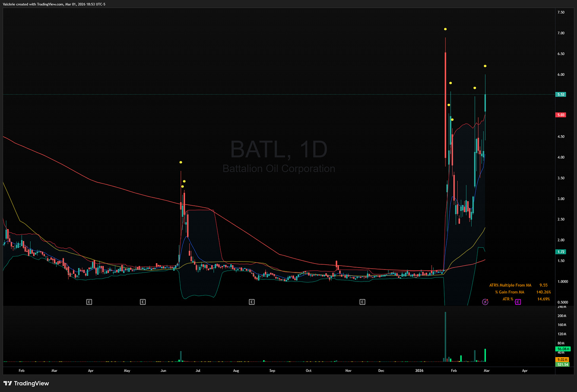Click the 160M volume scale tick
Image resolution: width=577 pixels, height=392 pixels.
(x=562, y=325)
